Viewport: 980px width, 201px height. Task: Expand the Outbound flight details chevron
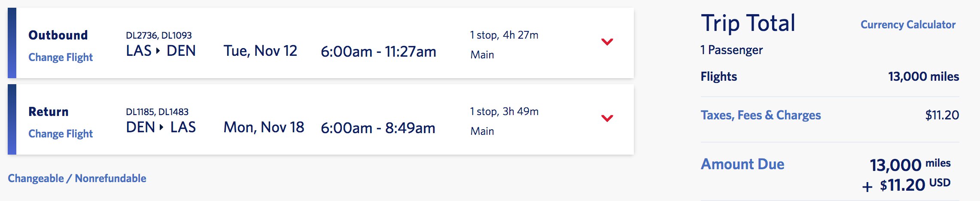click(x=607, y=42)
